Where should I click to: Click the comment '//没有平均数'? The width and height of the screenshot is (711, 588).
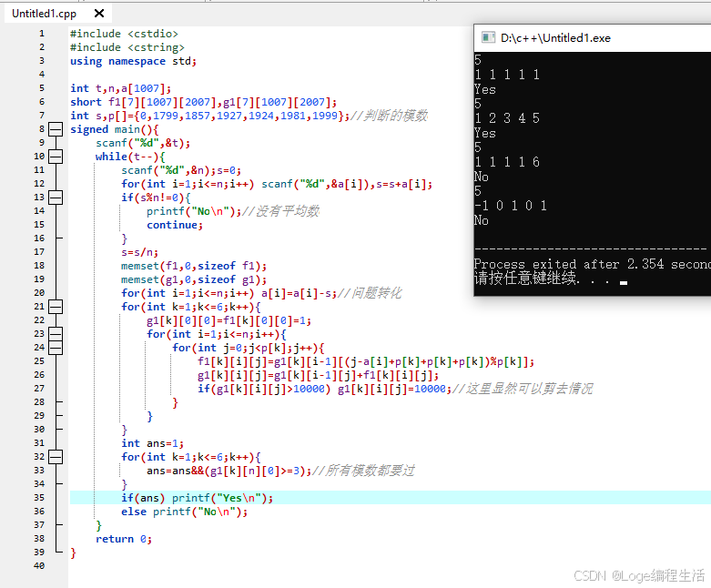tap(281, 211)
